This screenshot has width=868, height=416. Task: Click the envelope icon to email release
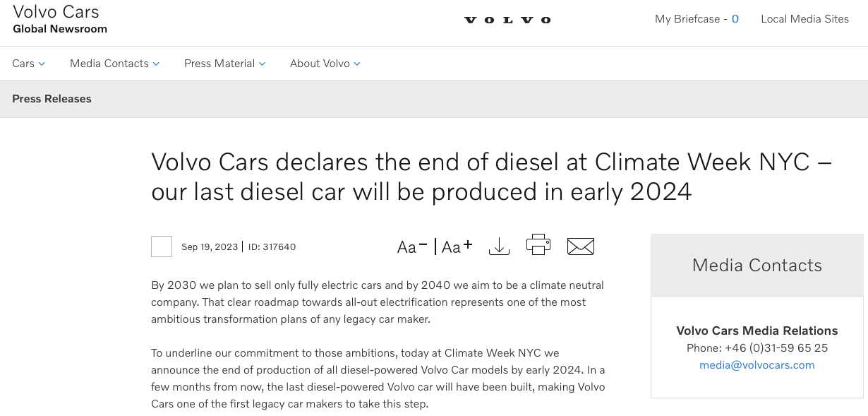(581, 246)
